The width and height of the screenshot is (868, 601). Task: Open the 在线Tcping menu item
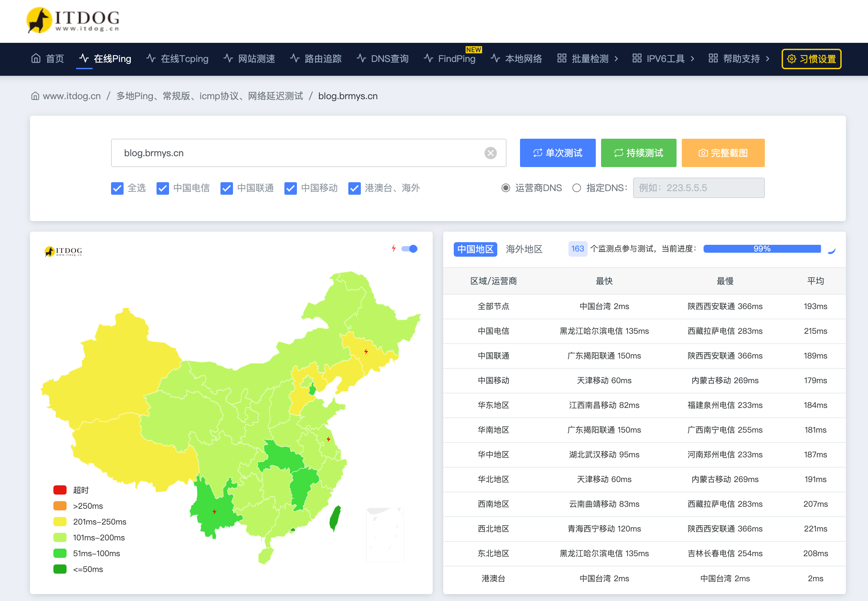[x=177, y=59]
